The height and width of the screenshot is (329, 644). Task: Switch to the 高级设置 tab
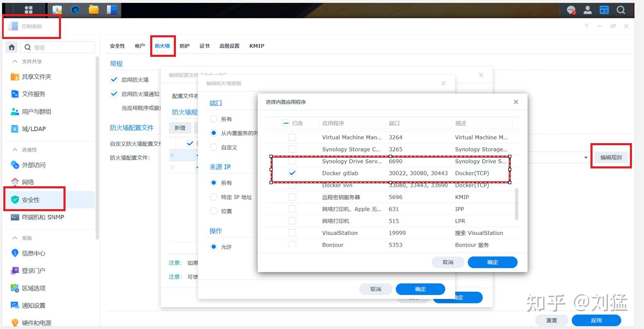coord(229,46)
